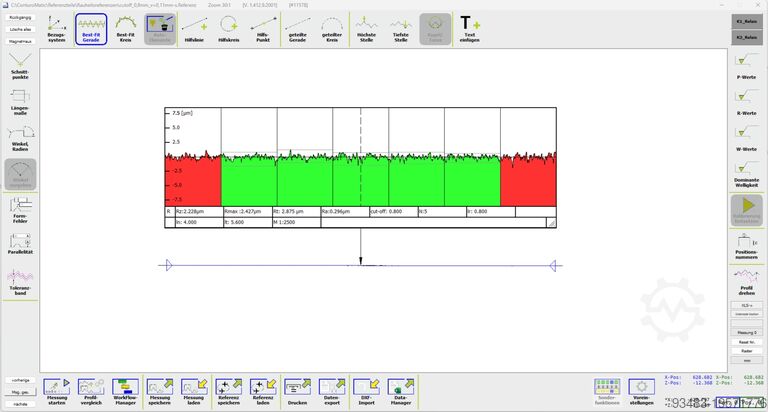Click the Höchste Stelle tool
768x412 pixels.
366,28
